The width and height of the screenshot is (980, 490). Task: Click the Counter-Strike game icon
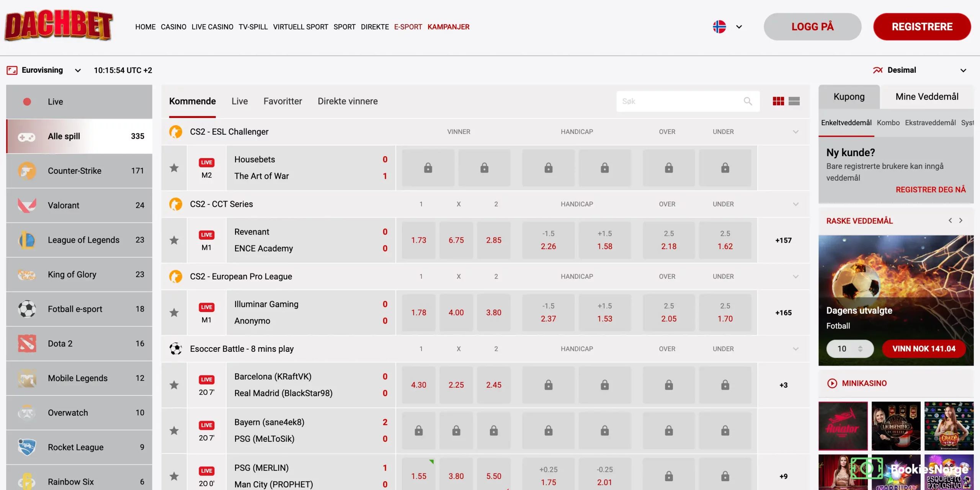pyautogui.click(x=27, y=171)
